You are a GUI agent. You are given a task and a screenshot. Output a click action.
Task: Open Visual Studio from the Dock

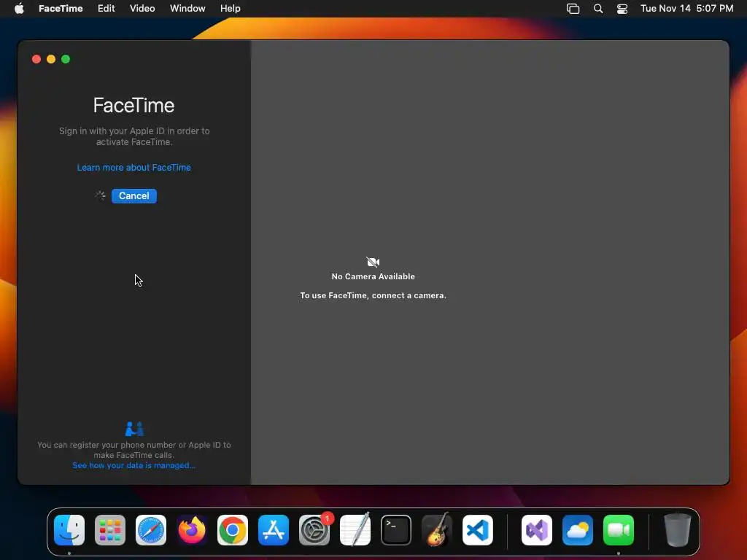tap(537, 530)
